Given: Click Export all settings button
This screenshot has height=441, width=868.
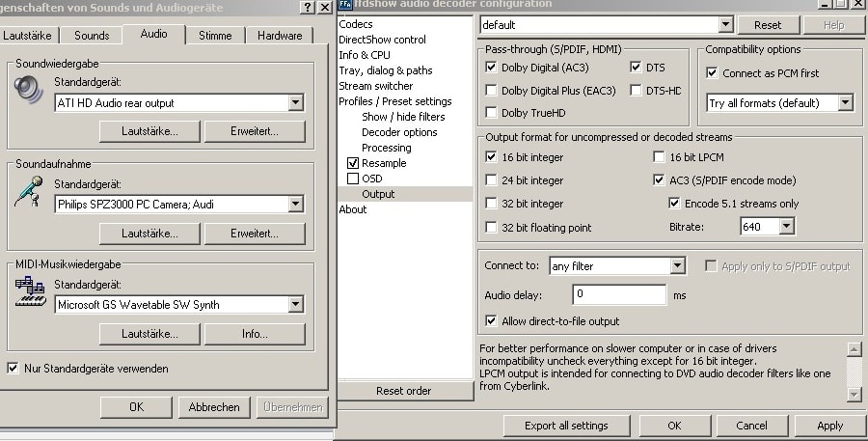Looking at the screenshot, I should click(565, 426).
